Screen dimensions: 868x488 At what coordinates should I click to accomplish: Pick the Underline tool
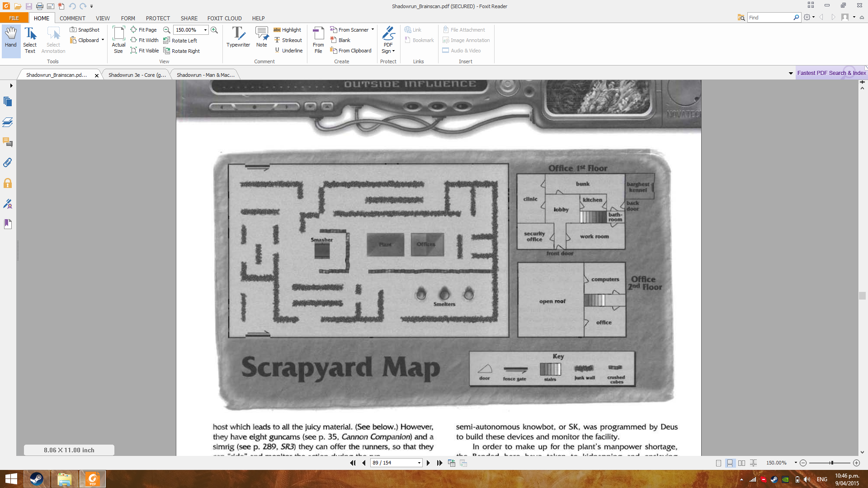click(288, 51)
